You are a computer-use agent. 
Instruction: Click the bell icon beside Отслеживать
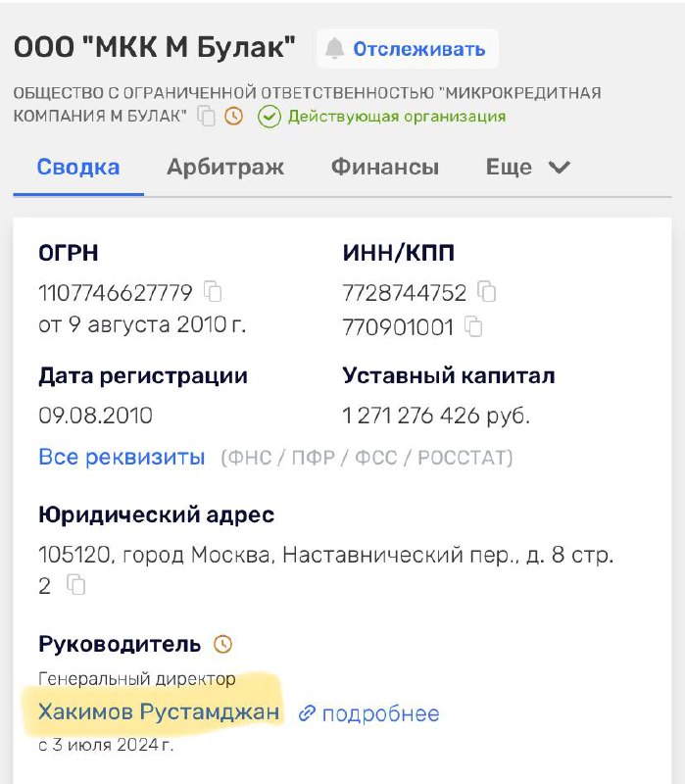click(x=334, y=49)
